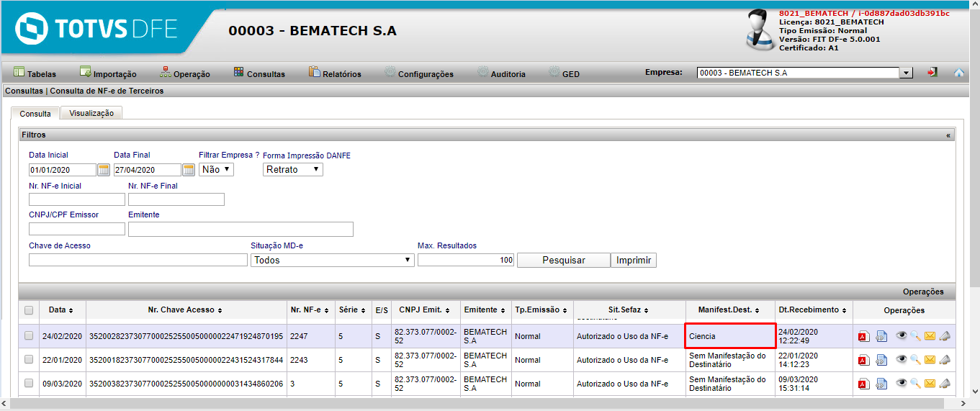Click the Pesquisar button
Image resolution: width=980 pixels, height=411 pixels.
coord(564,260)
